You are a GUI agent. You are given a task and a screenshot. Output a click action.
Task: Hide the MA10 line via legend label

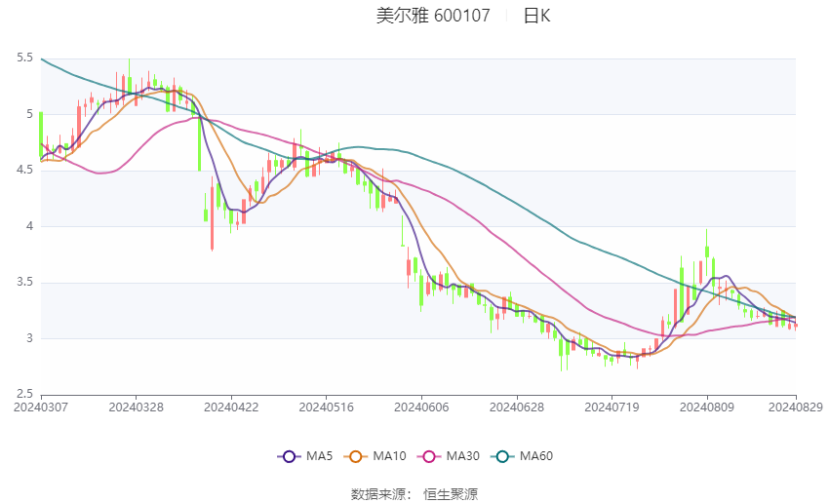[389, 456]
